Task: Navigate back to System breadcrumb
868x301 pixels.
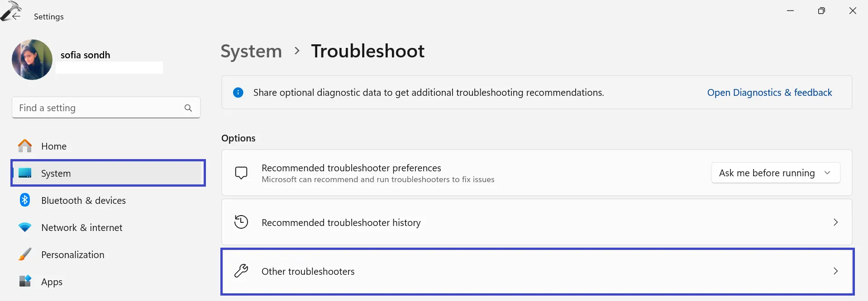Action: (x=251, y=51)
